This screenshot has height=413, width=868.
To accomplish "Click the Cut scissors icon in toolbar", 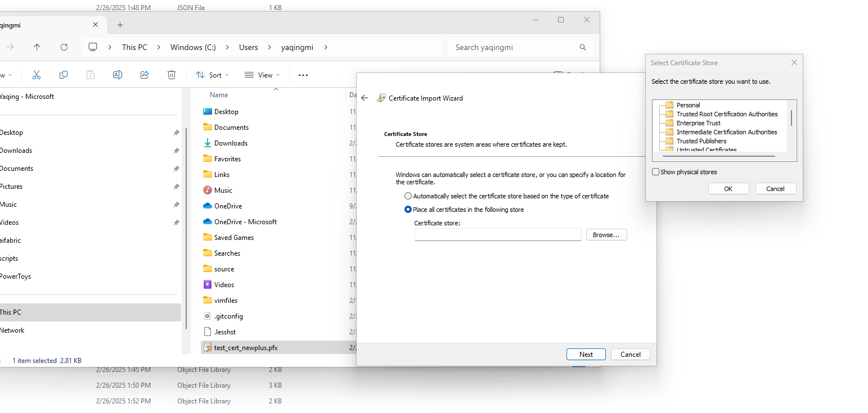I will pyautogui.click(x=37, y=75).
